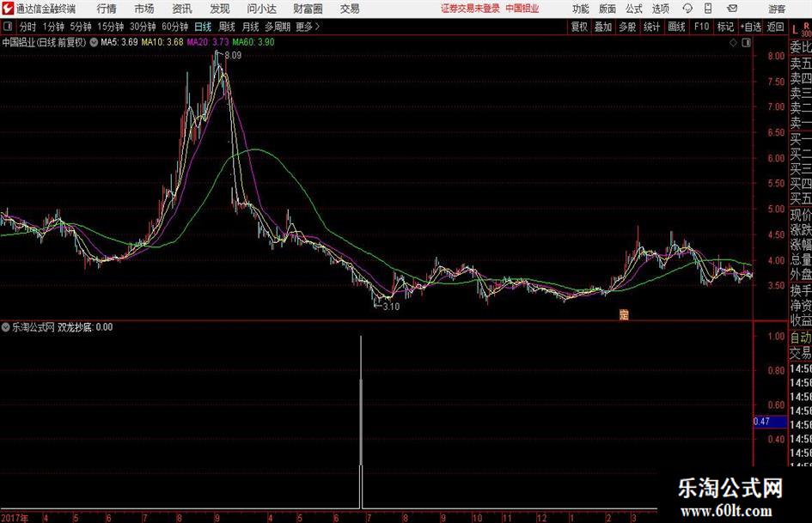This screenshot has height=523, width=812.
Task: Open the 资讯 menu
Action: tap(182, 9)
